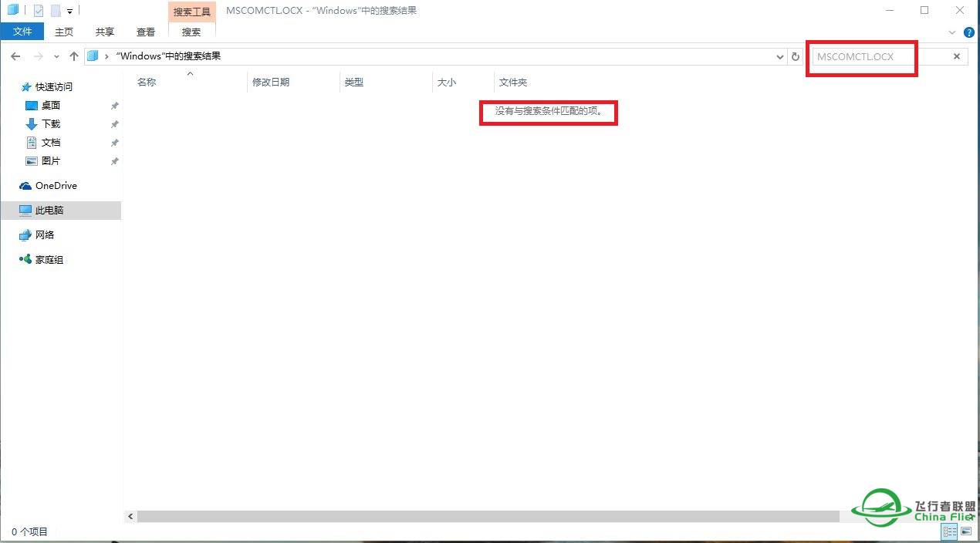Click the back navigation arrow
The width and height of the screenshot is (980, 543).
[15, 56]
